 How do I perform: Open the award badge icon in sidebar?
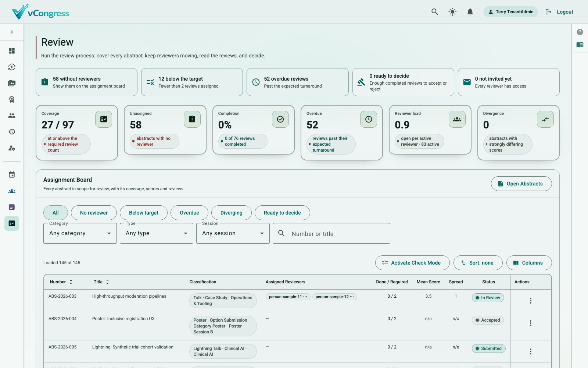pyautogui.click(x=12, y=99)
